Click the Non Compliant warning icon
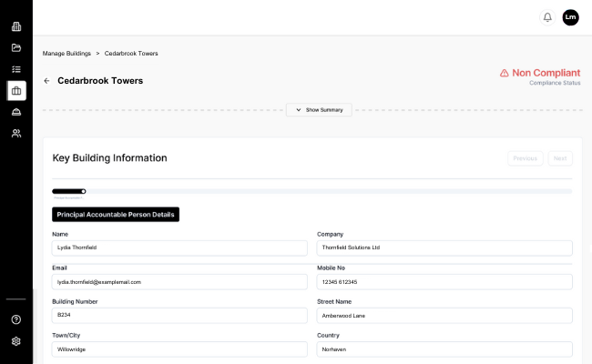 [504, 73]
